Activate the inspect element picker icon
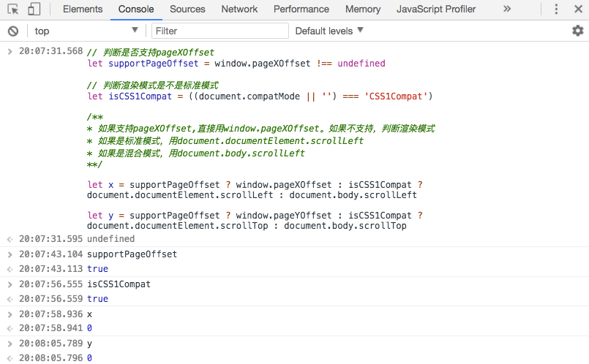The width and height of the screenshot is (589, 364). pyautogui.click(x=13, y=9)
